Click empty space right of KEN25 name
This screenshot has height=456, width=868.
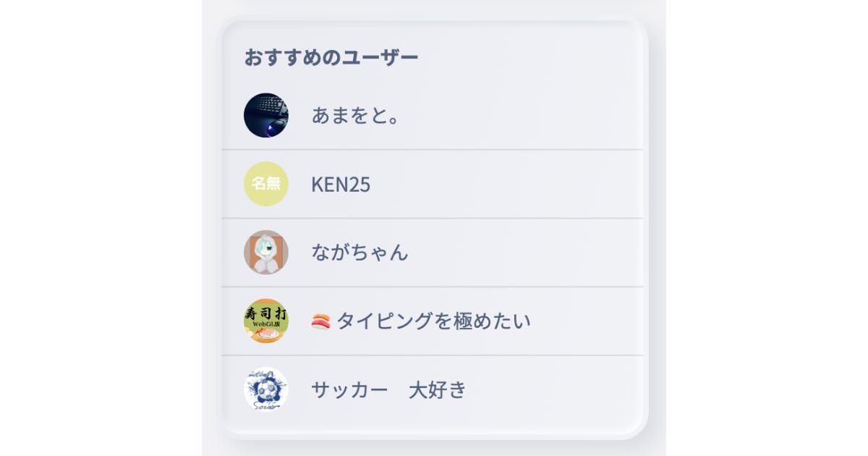pyautogui.click(x=506, y=185)
